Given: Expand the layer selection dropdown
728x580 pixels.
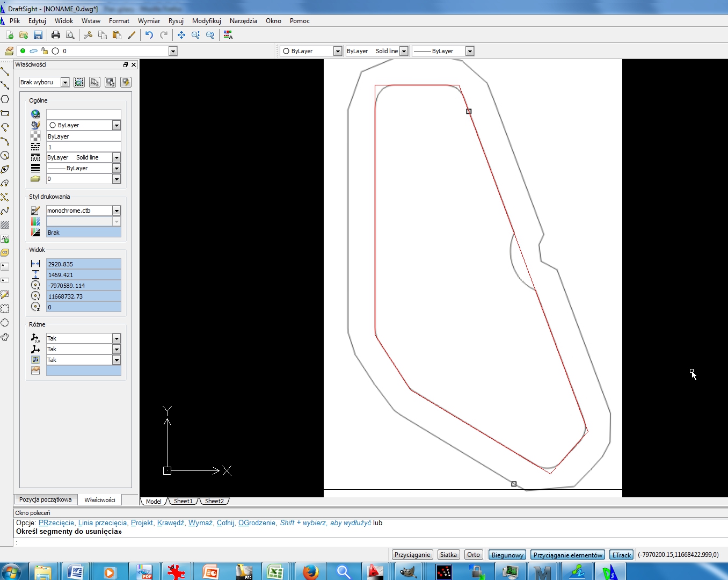Looking at the screenshot, I should (173, 51).
